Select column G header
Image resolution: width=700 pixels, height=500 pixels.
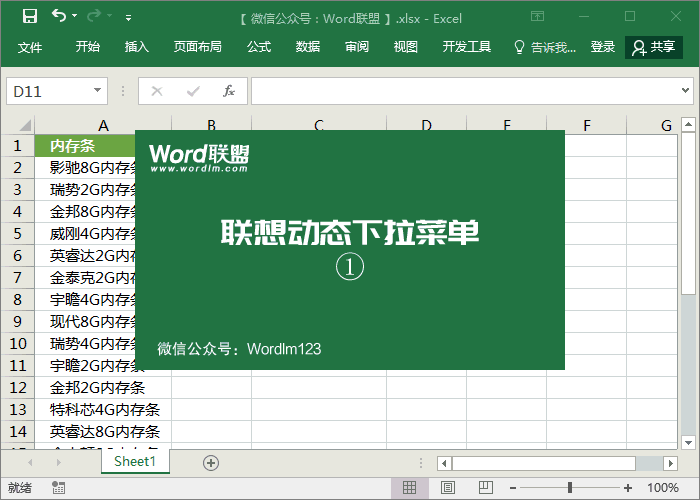coord(652,125)
